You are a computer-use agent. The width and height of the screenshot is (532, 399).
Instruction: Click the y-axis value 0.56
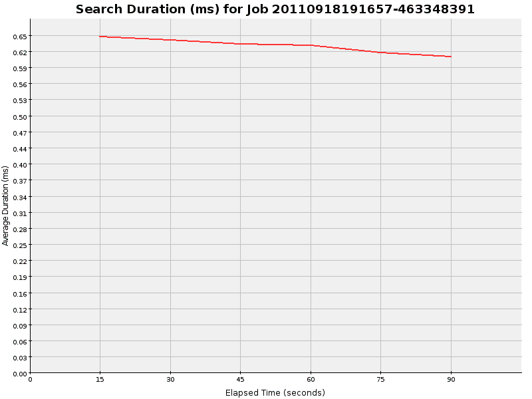[20, 85]
